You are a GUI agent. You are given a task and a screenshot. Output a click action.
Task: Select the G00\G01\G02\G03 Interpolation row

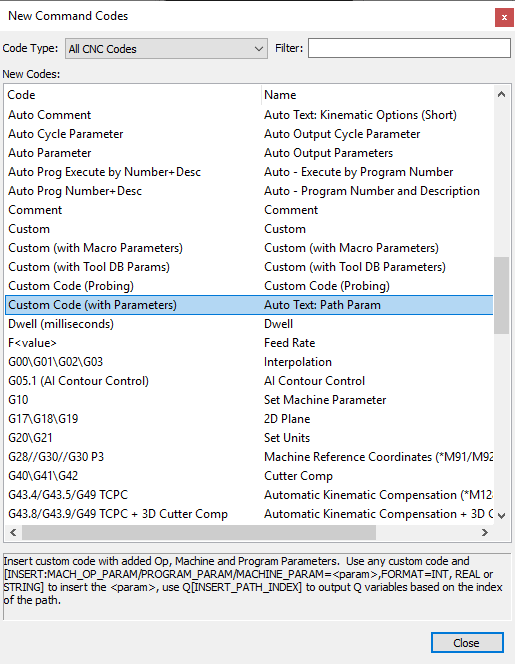click(x=249, y=362)
